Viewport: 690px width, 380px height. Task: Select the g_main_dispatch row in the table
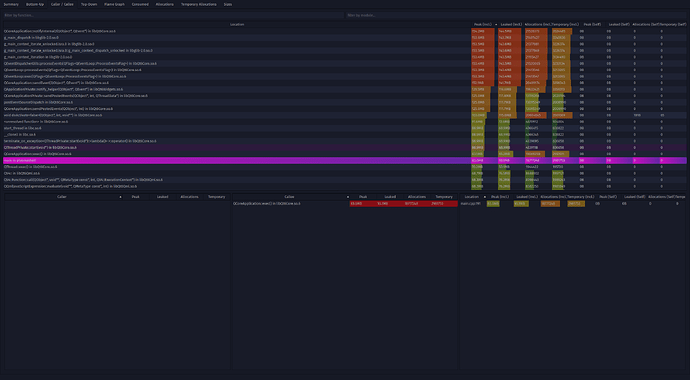(345, 38)
